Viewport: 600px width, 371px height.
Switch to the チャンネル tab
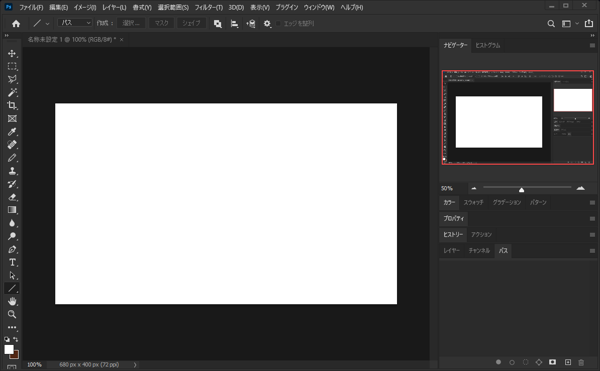[x=479, y=251]
